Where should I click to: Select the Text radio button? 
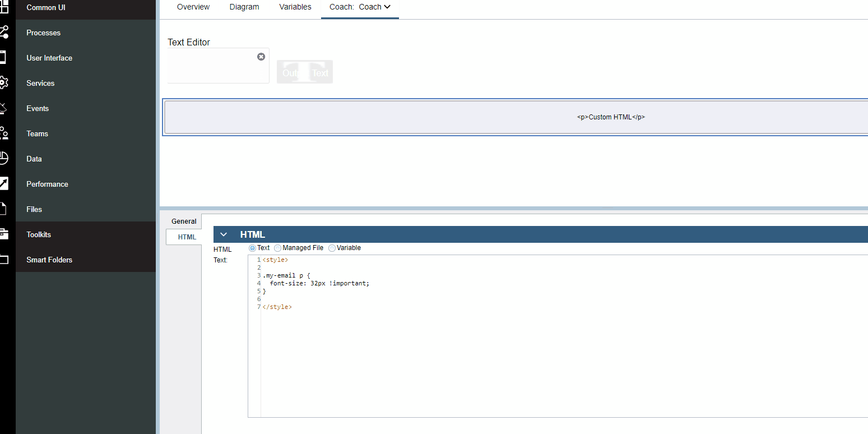click(x=252, y=248)
